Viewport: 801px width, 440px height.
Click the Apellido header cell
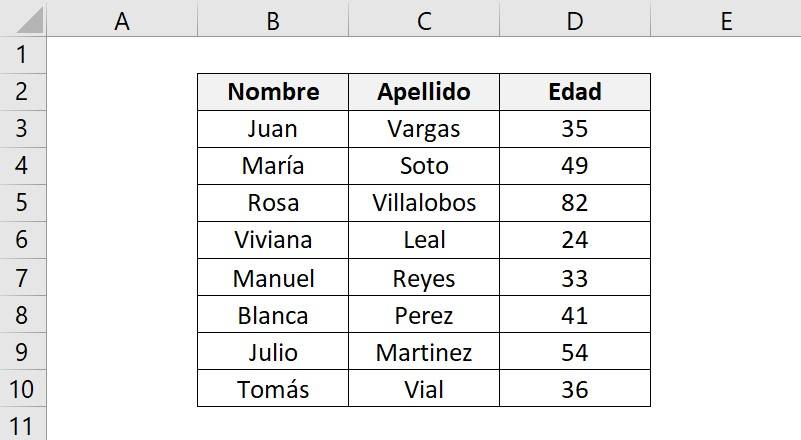[x=424, y=92]
